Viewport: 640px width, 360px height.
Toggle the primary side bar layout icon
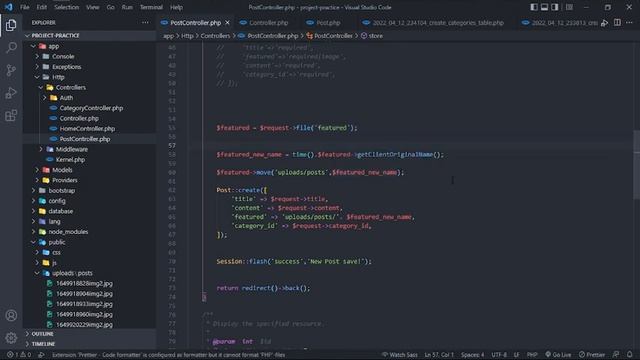[534, 7]
